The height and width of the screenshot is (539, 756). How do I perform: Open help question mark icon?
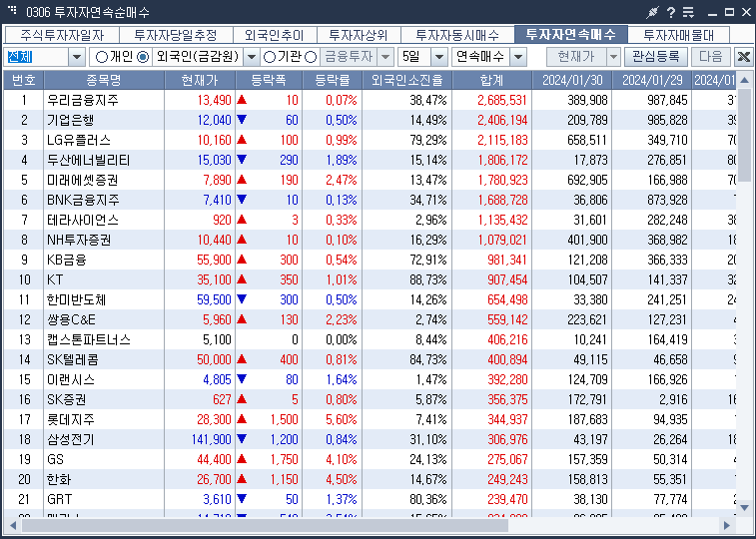[x=671, y=13]
